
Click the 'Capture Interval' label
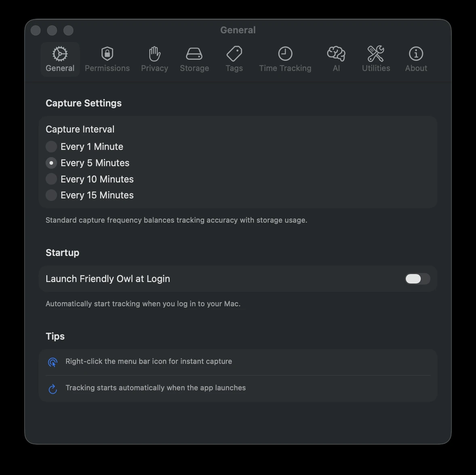(80, 129)
